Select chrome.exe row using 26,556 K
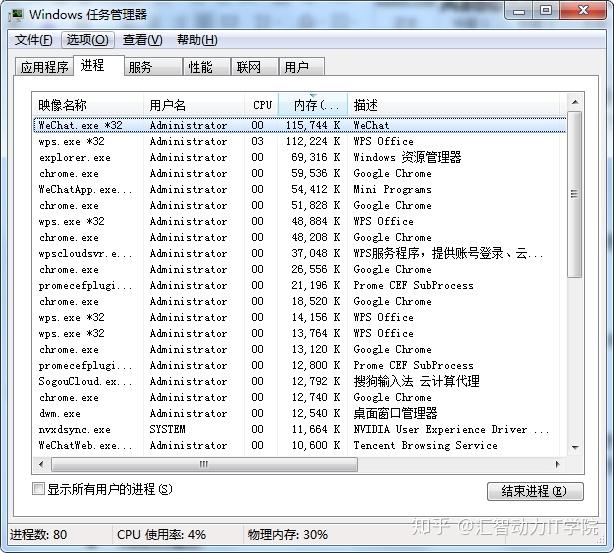Image resolution: width=614 pixels, height=553 pixels. (x=300, y=269)
